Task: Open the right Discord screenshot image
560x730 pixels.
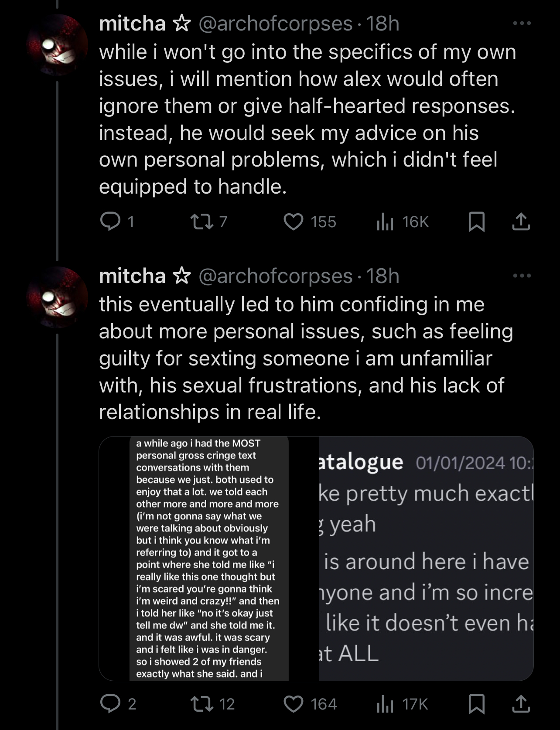Action: pos(426,558)
